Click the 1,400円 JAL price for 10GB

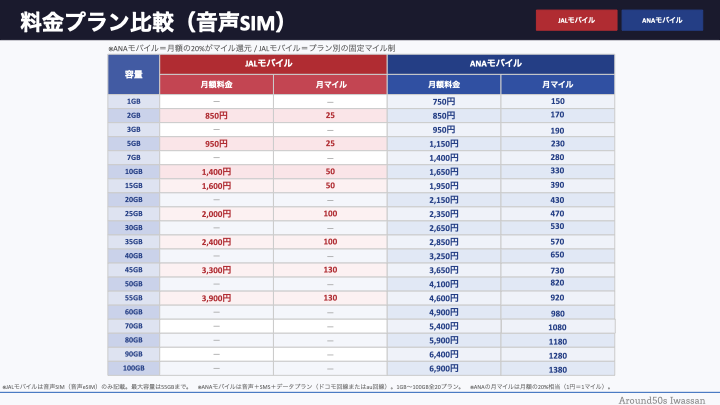[x=216, y=172]
